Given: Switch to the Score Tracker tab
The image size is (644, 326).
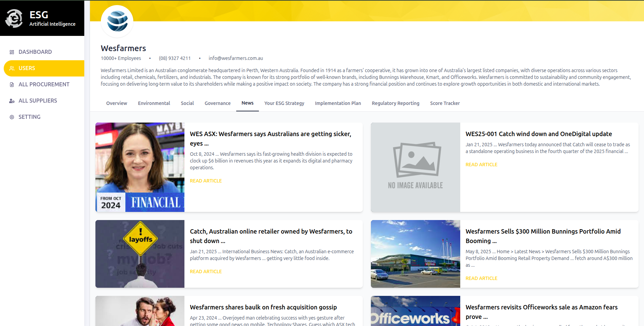Looking at the screenshot, I should tap(445, 103).
